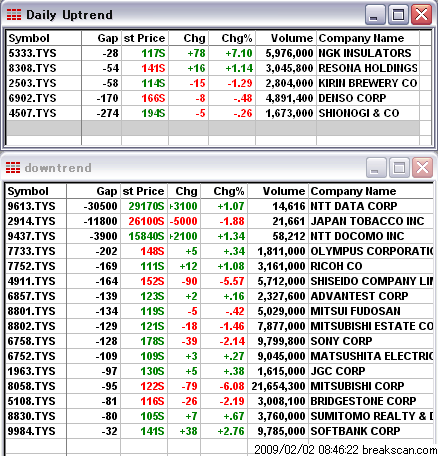The height and width of the screenshot is (456, 438).
Task: Maximize the downtrend window
Action: [399, 168]
